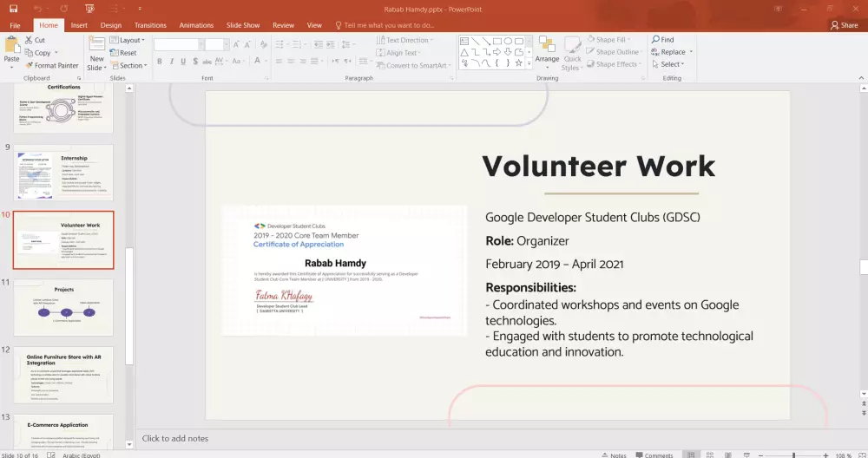The image size is (868, 458).
Task: Switch to the Transitions tab
Action: 150,25
